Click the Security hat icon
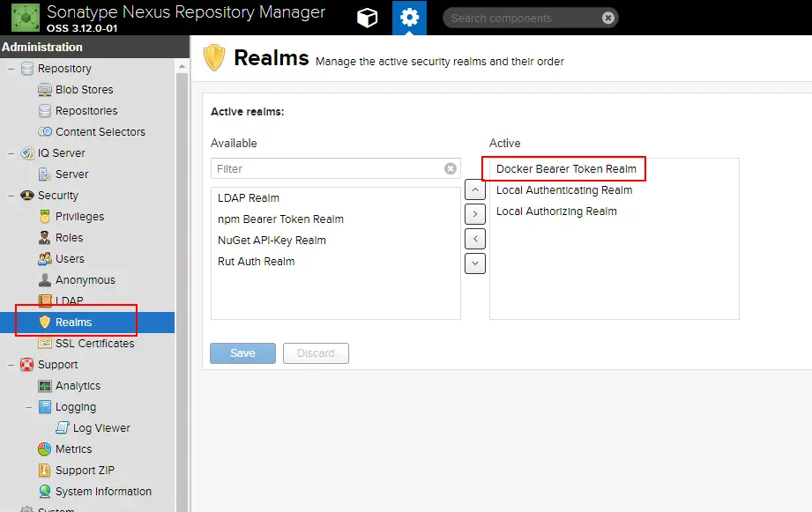The image size is (812, 512). tap(27, 195)
